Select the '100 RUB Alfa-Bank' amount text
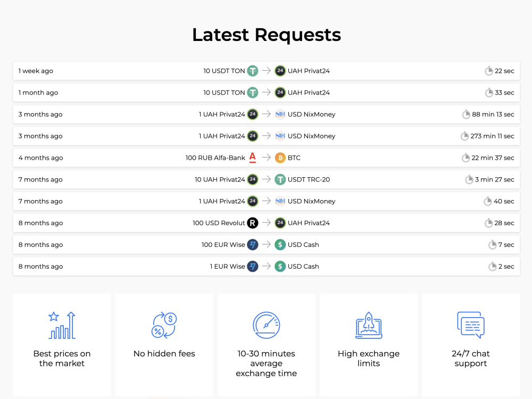The height and width of the screenshot is (399, 532). point(215,158)
